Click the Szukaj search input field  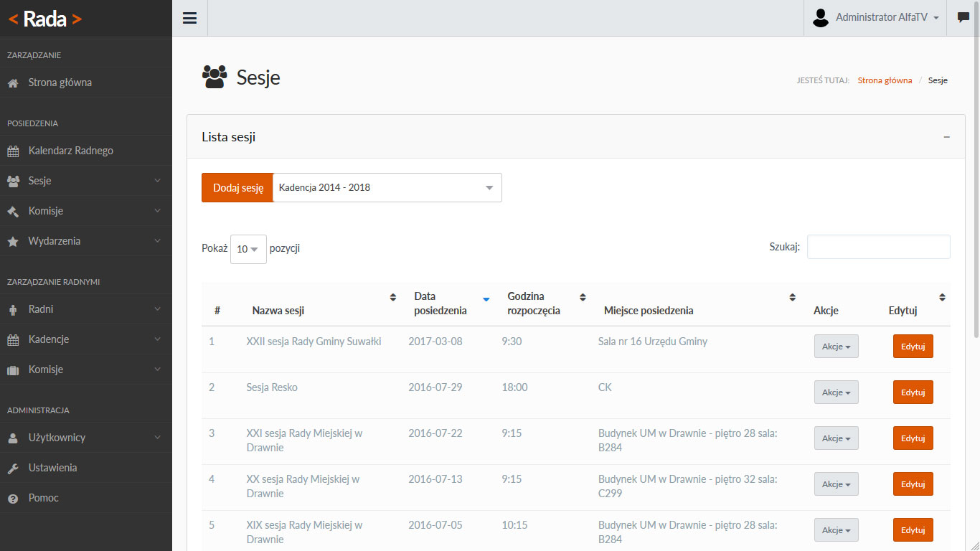(878, 247)
